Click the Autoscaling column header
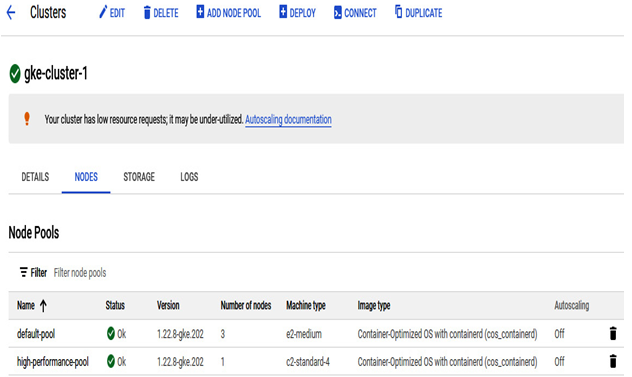The height and width of the screenshot is (377, 632). (572, 306)
